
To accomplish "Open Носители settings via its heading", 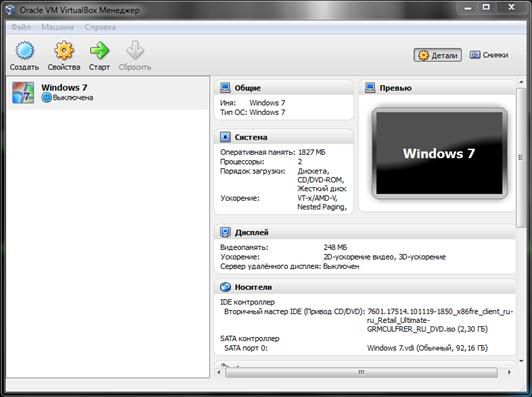I will click(x=253, y=287).
